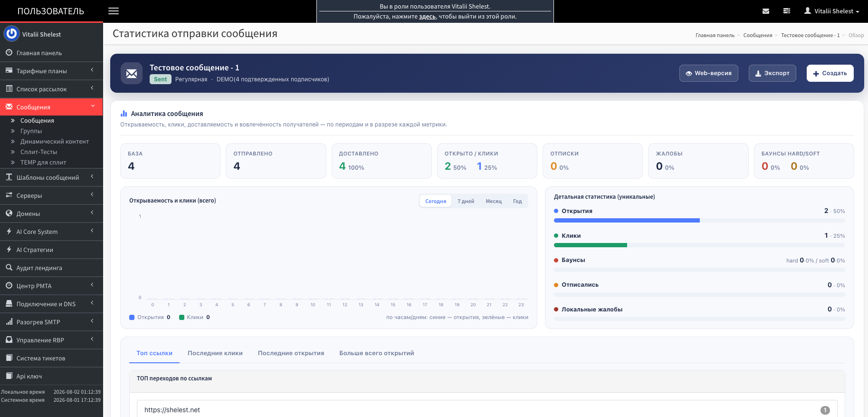Screen dimensions: 868x417
Task: Open the Vitalii Shelest user dropdown
Action: 832,11
